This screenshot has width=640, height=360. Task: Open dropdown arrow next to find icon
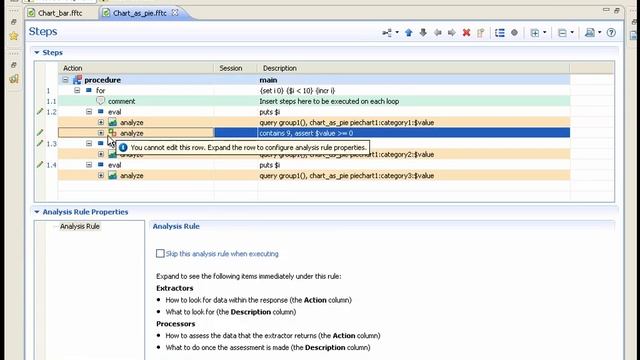[600, 33]
